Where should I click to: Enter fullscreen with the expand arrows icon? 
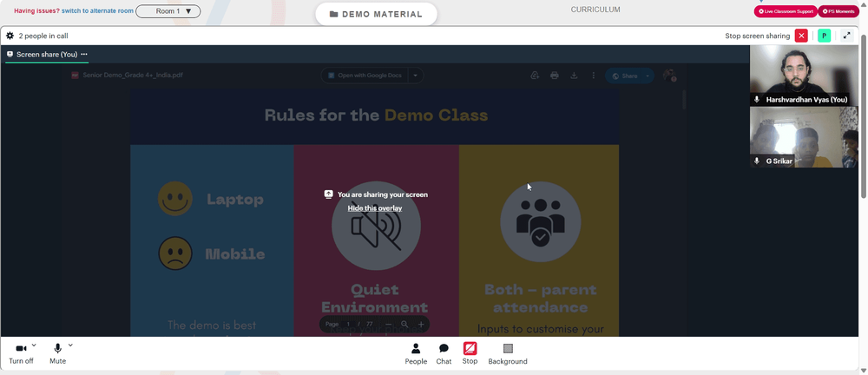tap(846, 36)
